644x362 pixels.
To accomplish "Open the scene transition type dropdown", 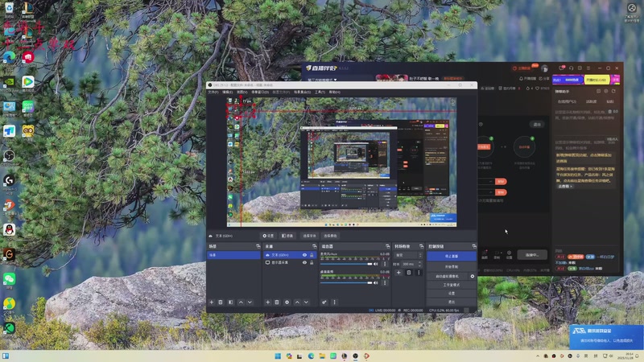I will 407,255.
